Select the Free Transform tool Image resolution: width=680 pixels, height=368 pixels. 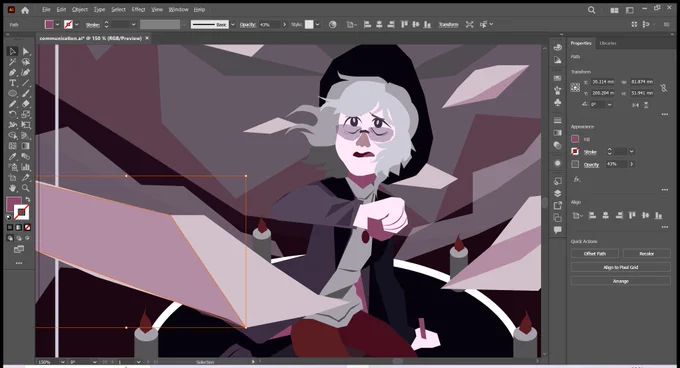coord(26,125)
